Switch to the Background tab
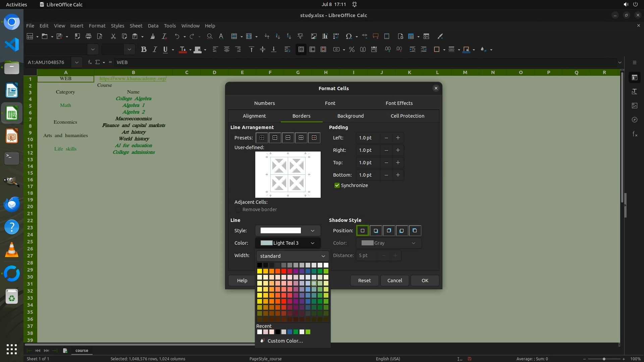The image size is (644, 362). tap(350, 116)
